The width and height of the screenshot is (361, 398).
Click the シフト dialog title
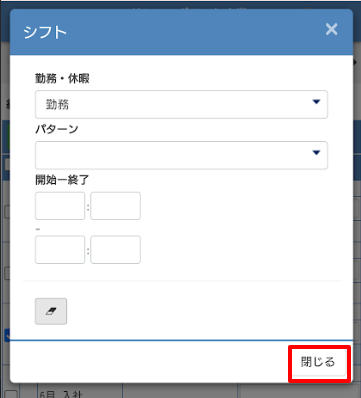(45, 33)
